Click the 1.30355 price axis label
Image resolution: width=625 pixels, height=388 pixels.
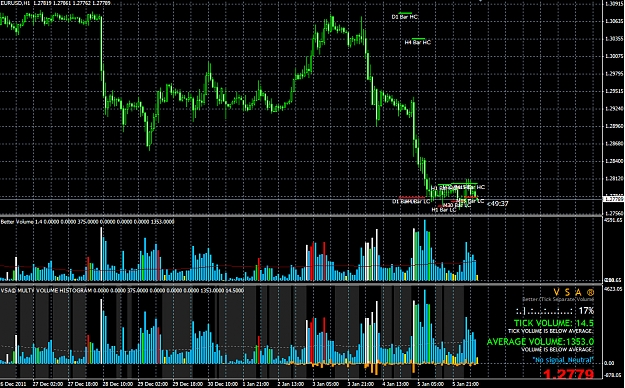(614, 39)
